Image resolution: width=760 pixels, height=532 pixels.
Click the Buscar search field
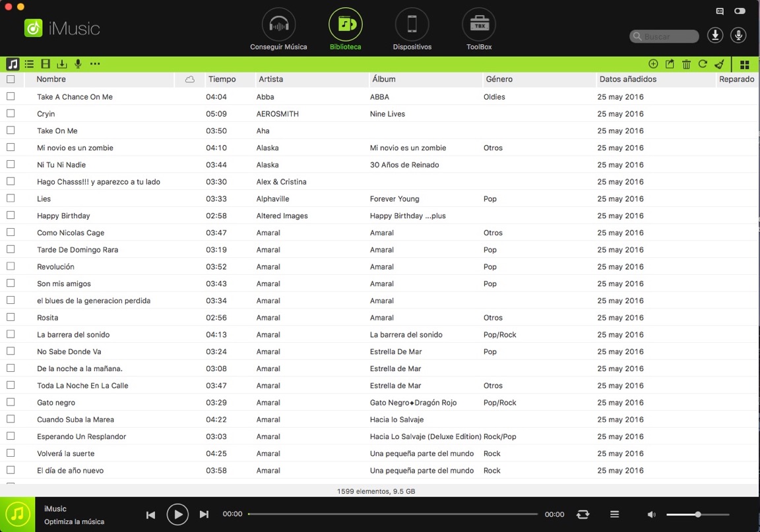664,36
